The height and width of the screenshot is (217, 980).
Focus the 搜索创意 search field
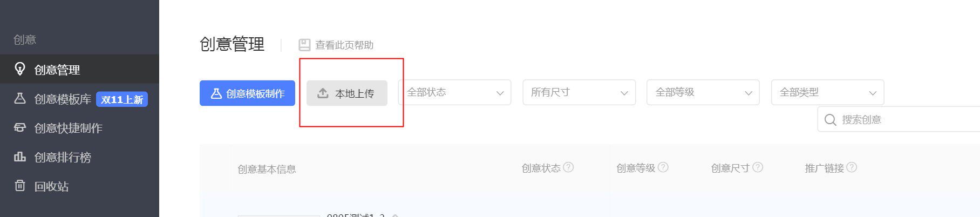(899, 119)
